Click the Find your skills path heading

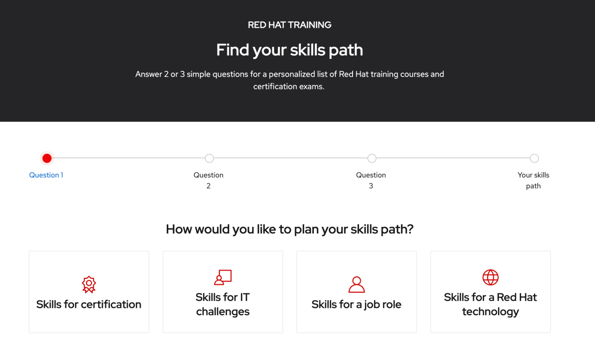tap(289, 50)
